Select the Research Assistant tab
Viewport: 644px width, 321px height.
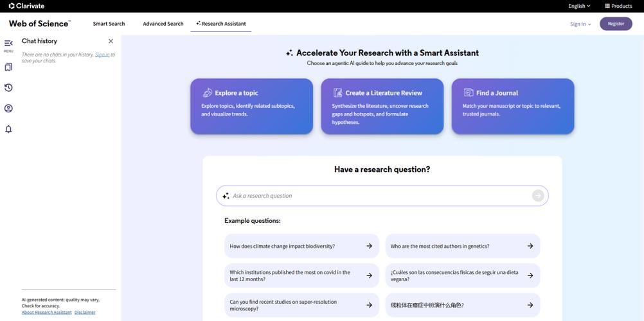coord(221,24)
